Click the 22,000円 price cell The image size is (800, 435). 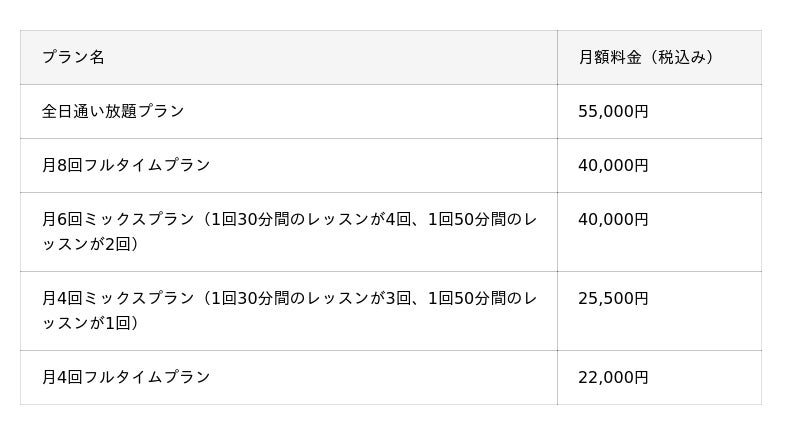613,377
